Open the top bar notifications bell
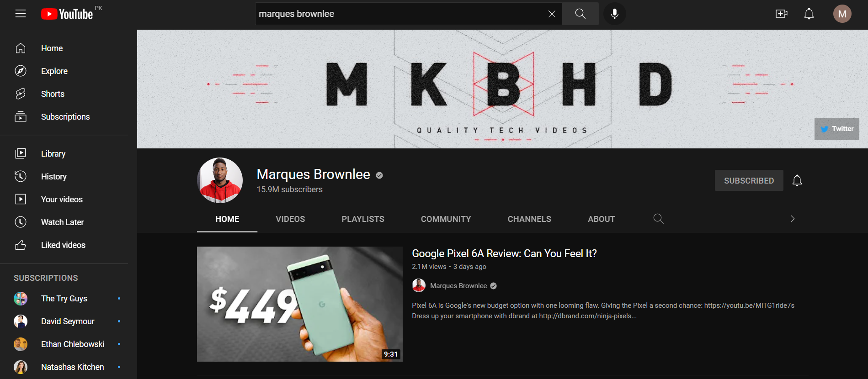Viewport: 868px width, 379px height. 809,14
